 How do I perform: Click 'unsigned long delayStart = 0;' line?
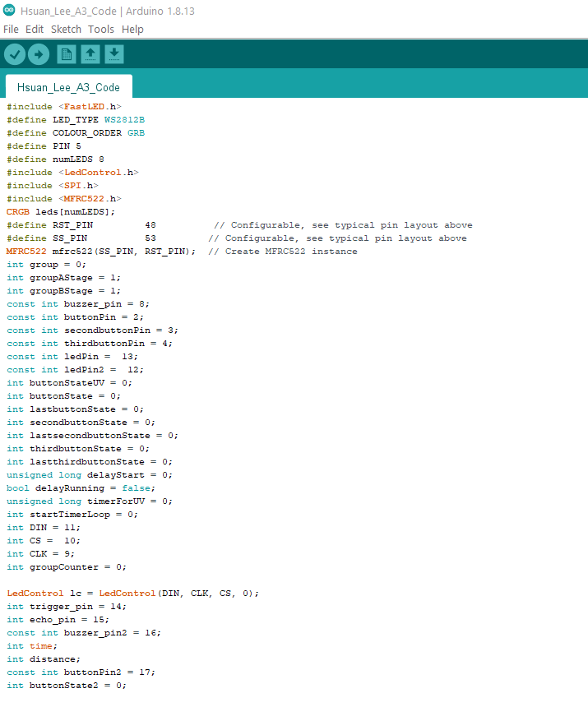90,475
